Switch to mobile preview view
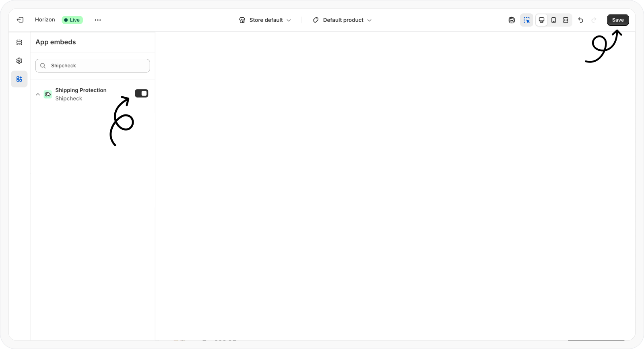 tap(554, 20)
